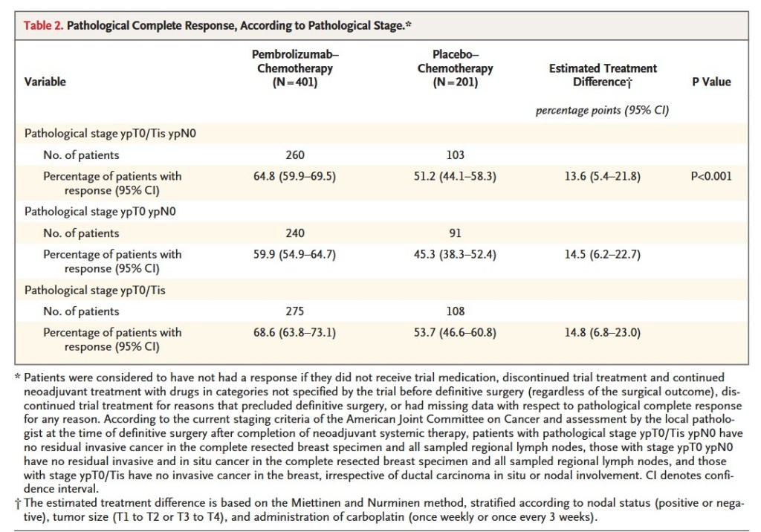Viewport: 761px width, 532px height.
Task: Click the Variable column header
Action: [x=45, y=82]
